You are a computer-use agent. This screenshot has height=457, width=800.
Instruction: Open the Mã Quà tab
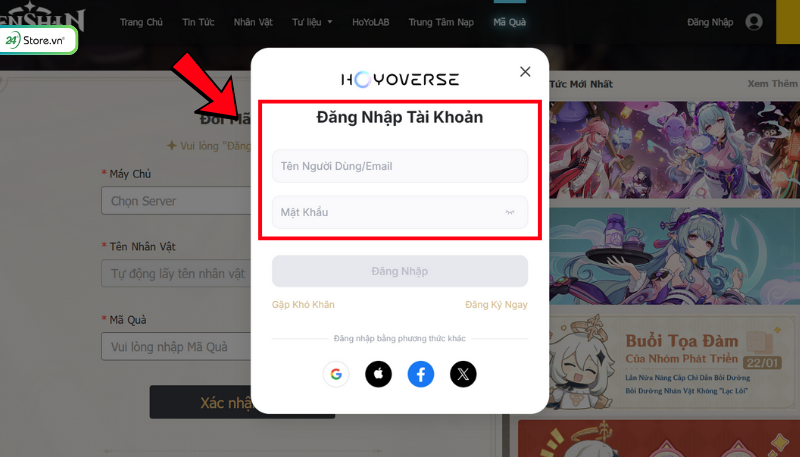point(510,22)
